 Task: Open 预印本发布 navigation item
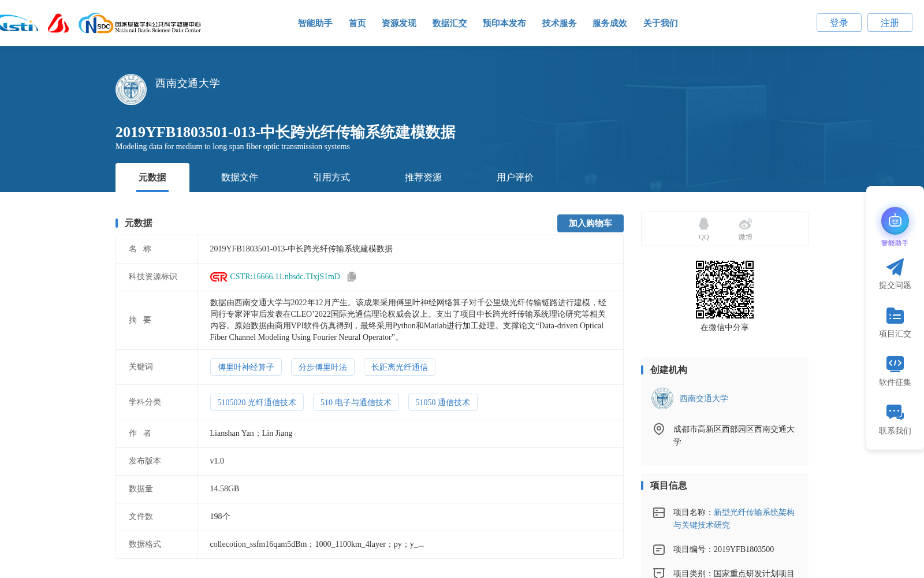(504, 23)
